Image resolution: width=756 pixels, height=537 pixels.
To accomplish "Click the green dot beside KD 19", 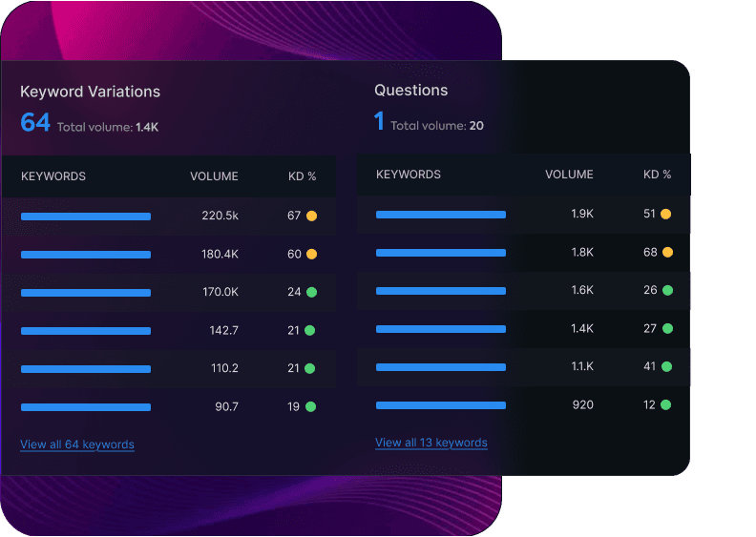I will click(x=311, y=407).
